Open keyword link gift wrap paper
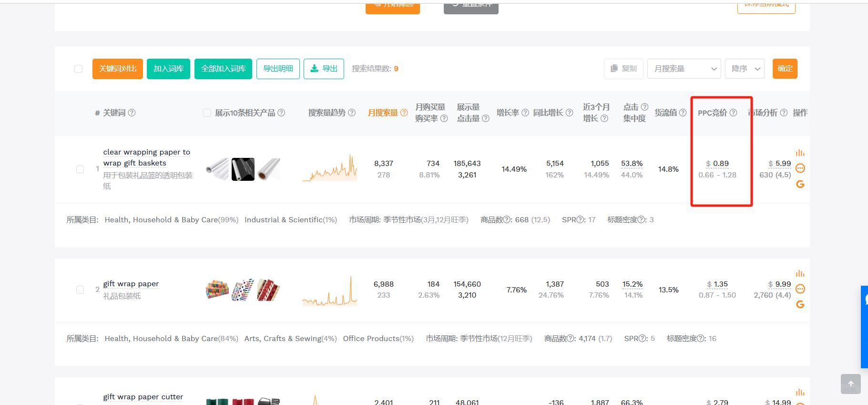This screenshot has height=405, width=868. (x=131, y=284)
